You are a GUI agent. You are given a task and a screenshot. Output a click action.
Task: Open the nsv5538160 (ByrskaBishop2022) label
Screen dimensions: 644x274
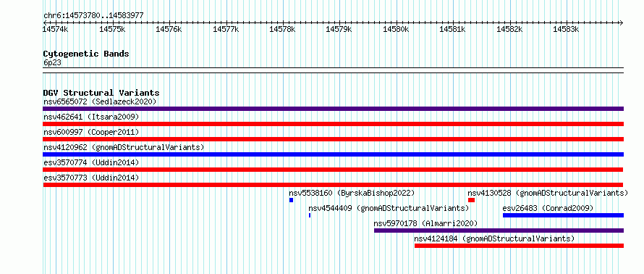[x=352, y=193]
